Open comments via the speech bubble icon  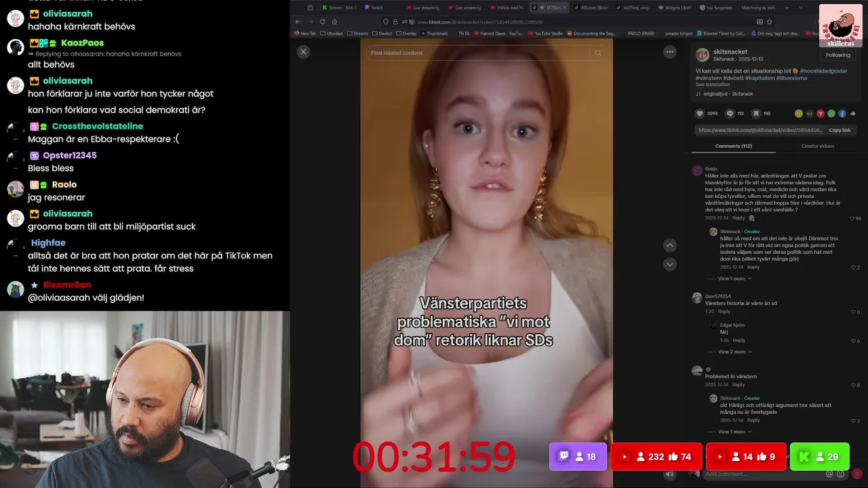730,113
